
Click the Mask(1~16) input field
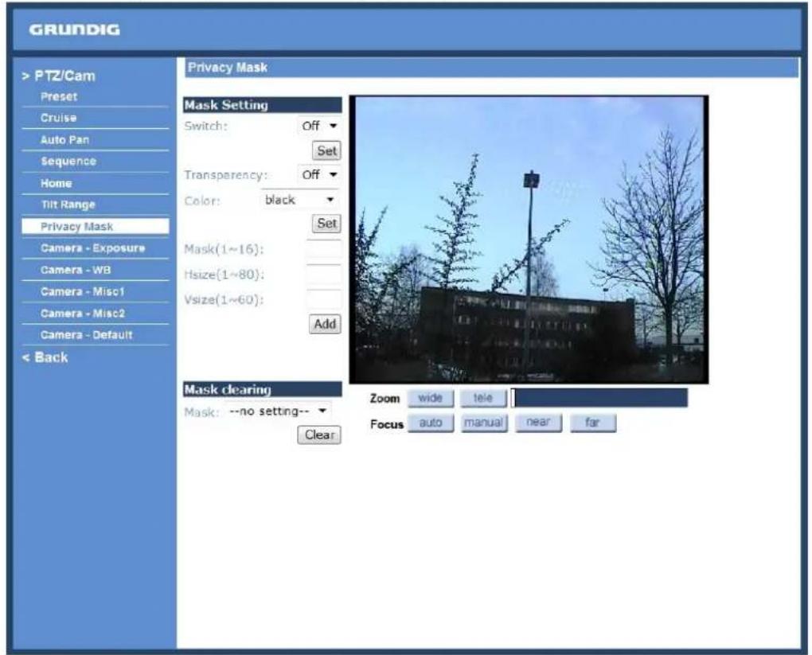coord(324,249)
